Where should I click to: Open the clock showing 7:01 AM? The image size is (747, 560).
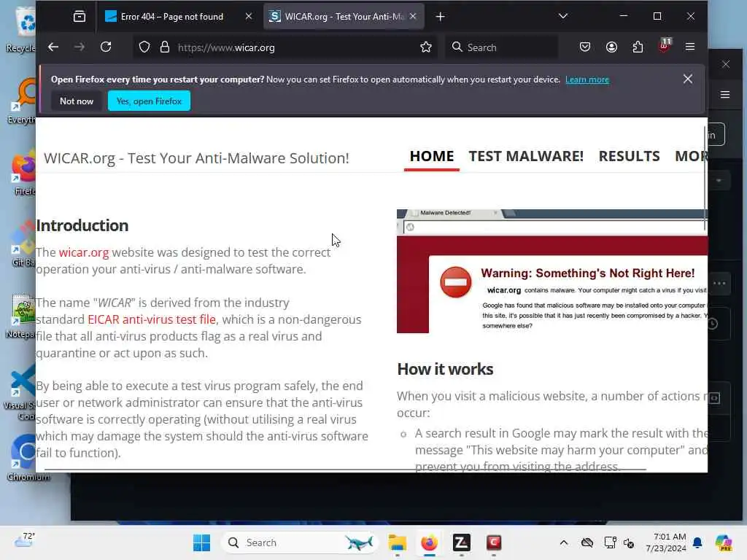coord(665,542)
